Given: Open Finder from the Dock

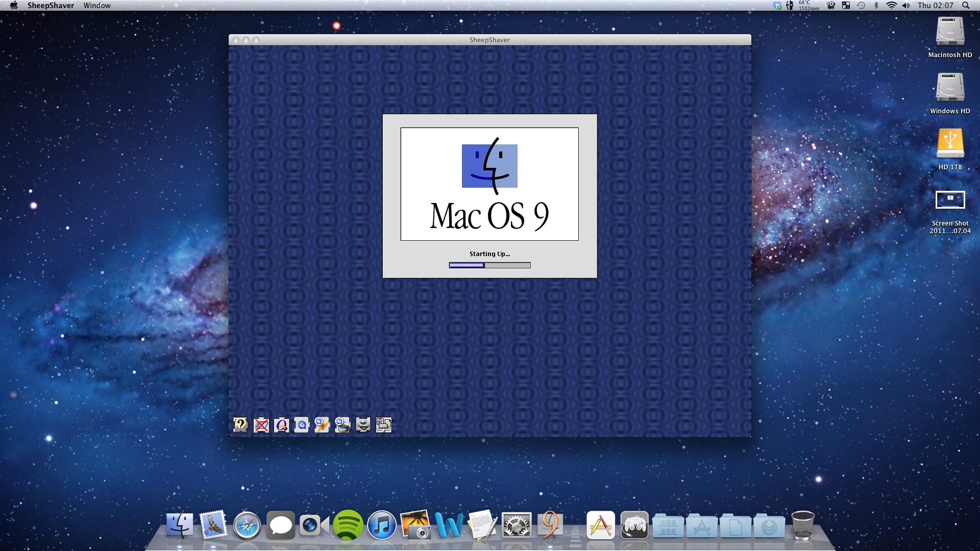Looking at the screenshot, I should click(x=180, y=525).
